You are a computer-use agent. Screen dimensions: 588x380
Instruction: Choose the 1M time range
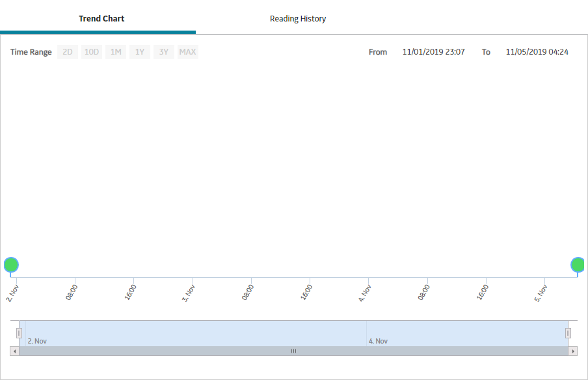[116, 52]
